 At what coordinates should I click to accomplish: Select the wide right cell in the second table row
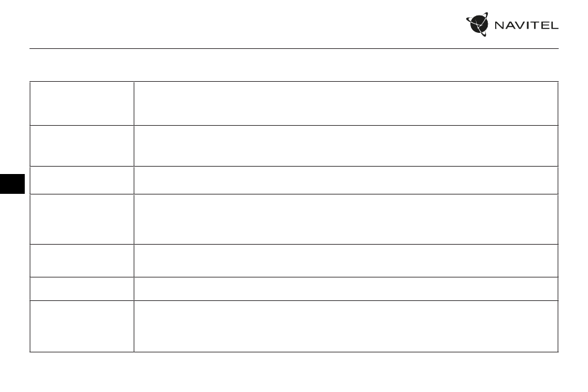[346, 146]
